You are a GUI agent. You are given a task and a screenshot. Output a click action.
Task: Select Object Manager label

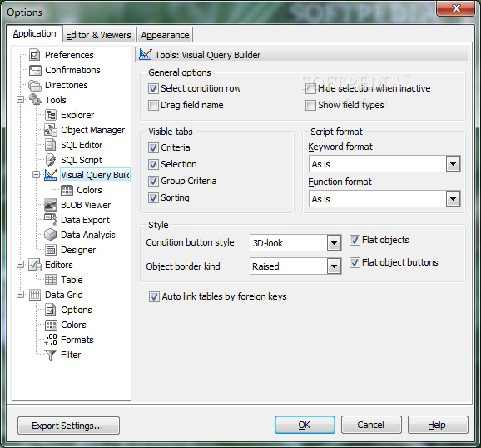point(93,130)
